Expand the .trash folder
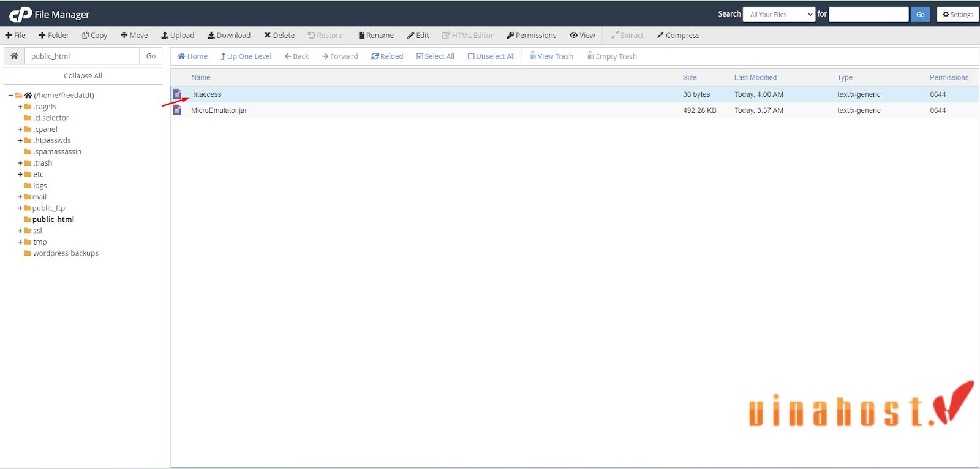980x469 pixels. [20, 163]
